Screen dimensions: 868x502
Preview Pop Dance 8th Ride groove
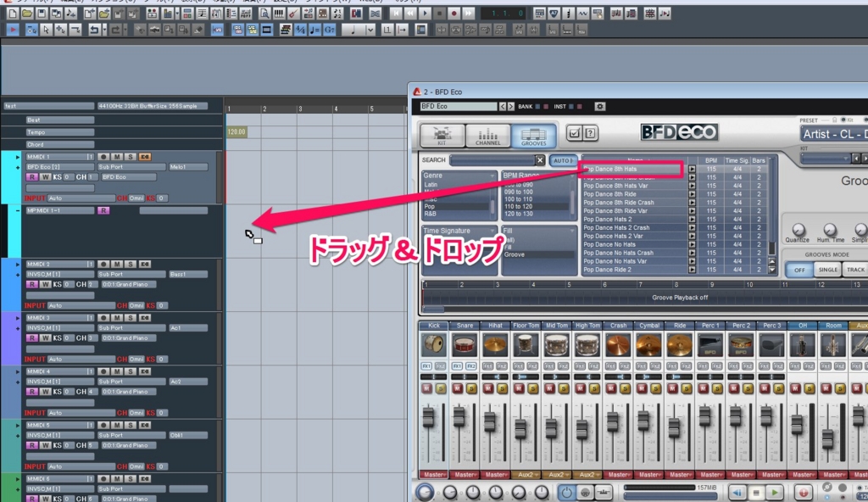(692, 194)
